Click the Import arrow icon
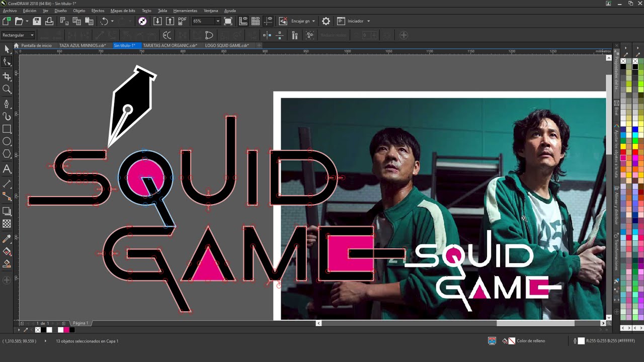The height and width of the screenshot is (362, 644). [x=157, y=21]
